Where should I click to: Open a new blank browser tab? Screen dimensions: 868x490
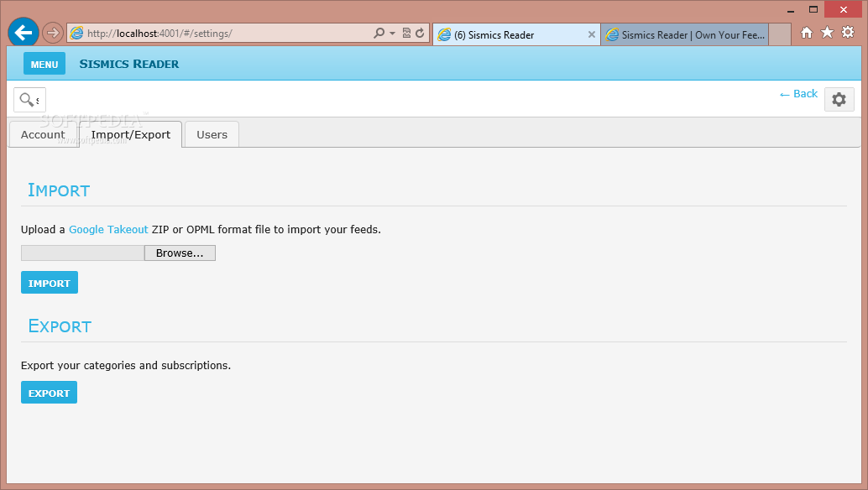click(x=779, y=35)
